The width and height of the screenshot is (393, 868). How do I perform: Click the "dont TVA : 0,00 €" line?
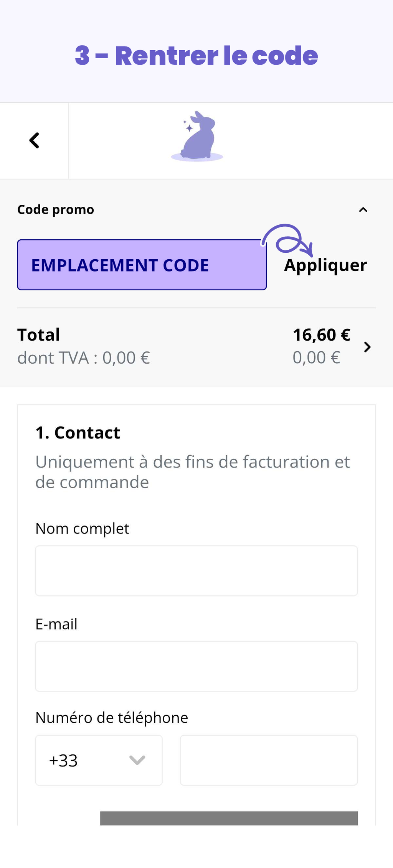click(x=84, y=358)
